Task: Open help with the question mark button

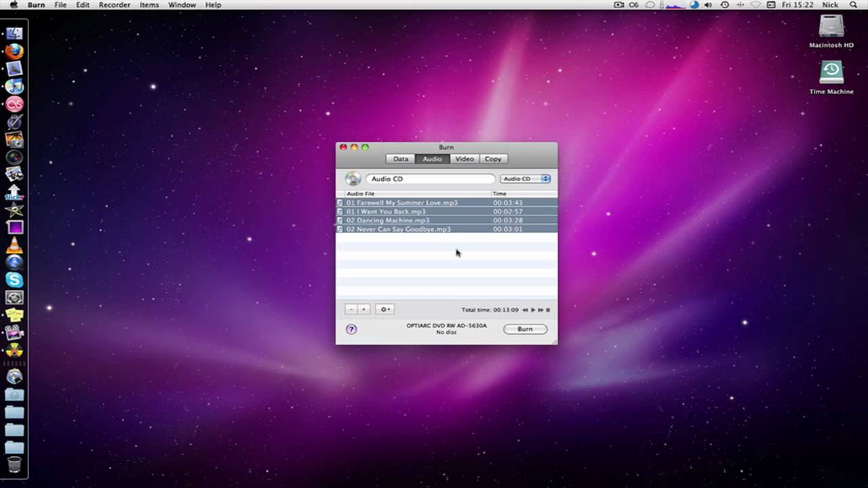Action: tap(351, 329)
